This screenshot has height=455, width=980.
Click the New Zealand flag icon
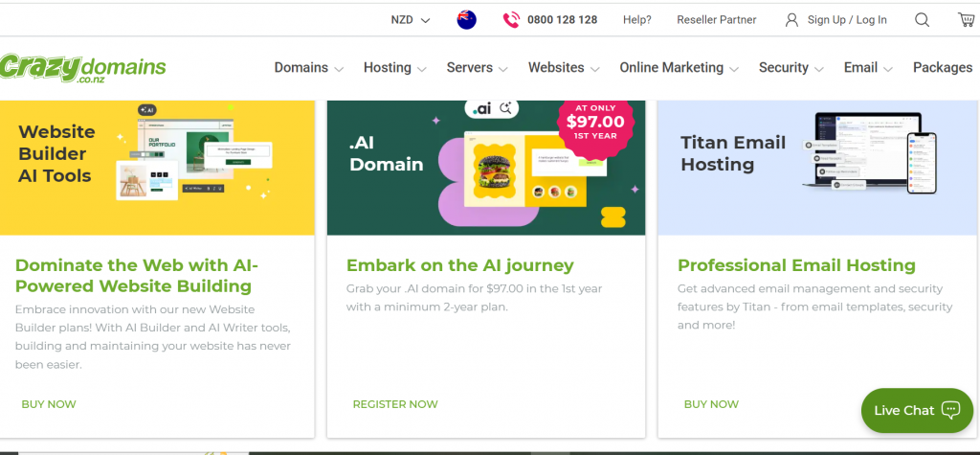466,20
